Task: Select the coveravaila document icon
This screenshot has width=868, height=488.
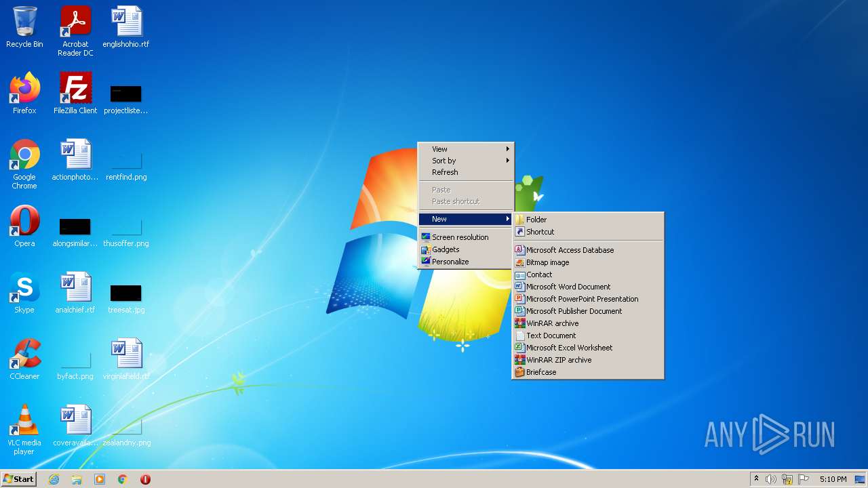Action: pyautogui.click(x=75, y=426)
